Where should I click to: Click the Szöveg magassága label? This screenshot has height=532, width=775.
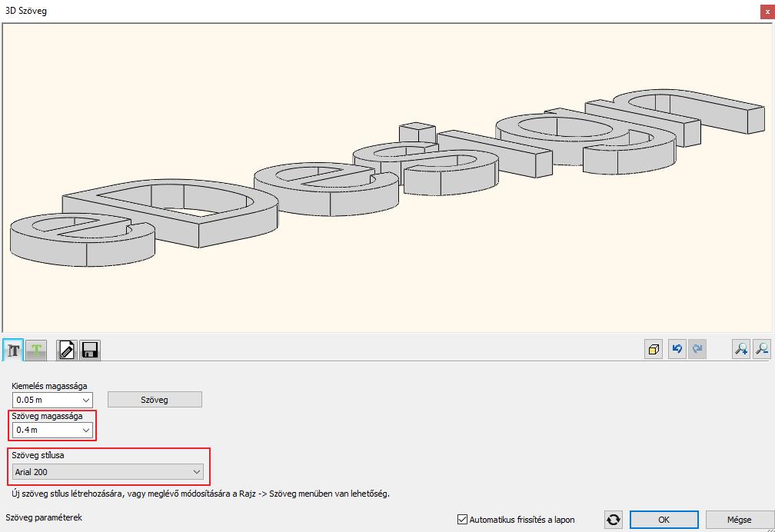[48, 417]
